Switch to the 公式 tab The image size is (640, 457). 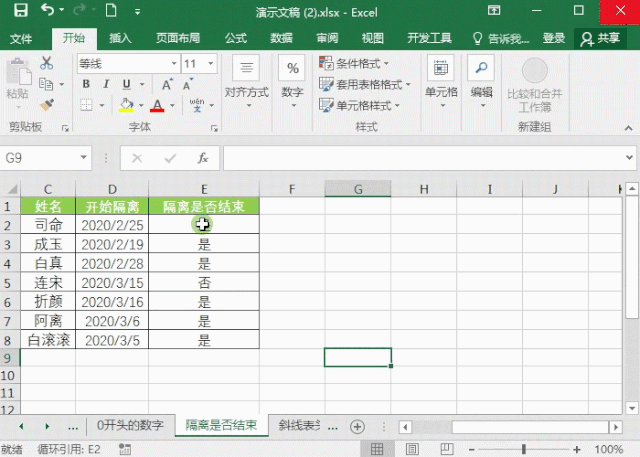click(x=236, y=38)
